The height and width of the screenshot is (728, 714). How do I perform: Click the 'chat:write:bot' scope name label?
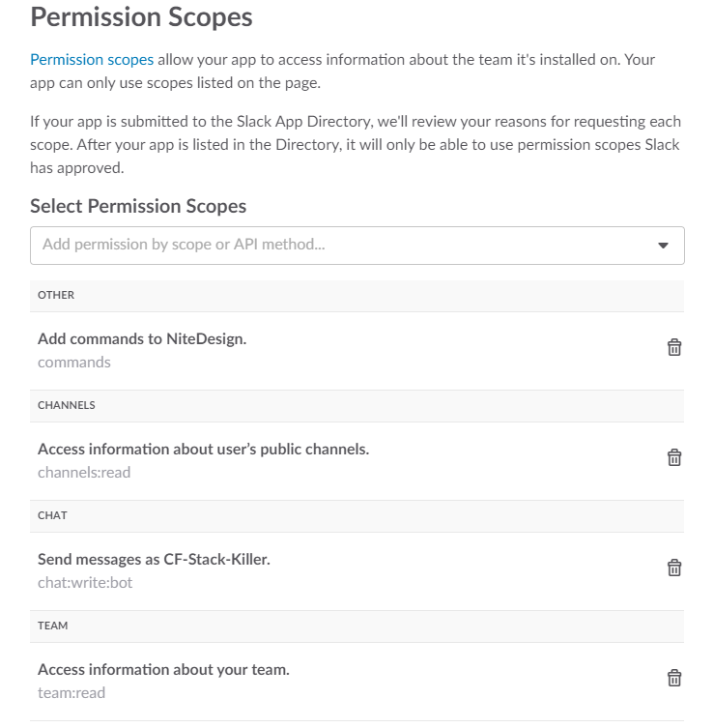pos(85,583)
